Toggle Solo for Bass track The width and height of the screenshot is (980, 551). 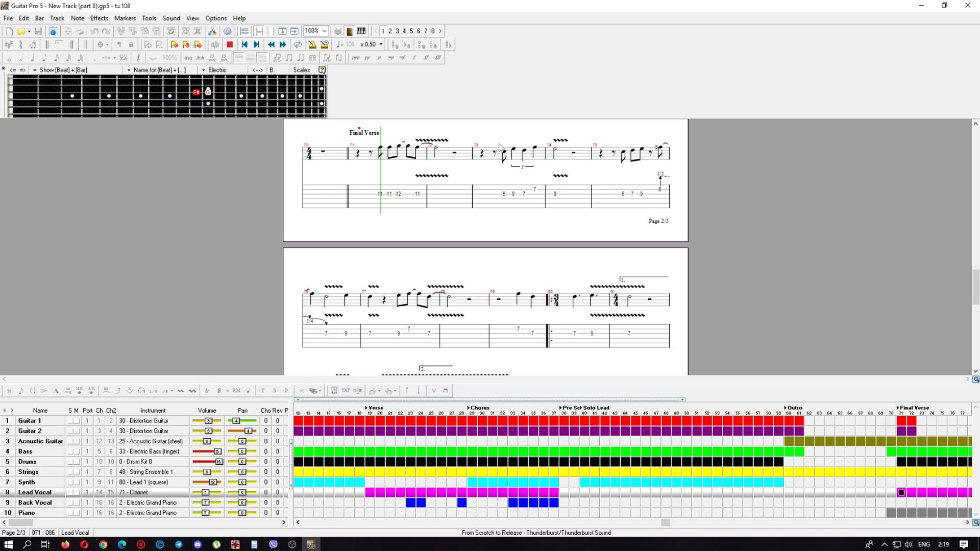[x=70, y=451]
